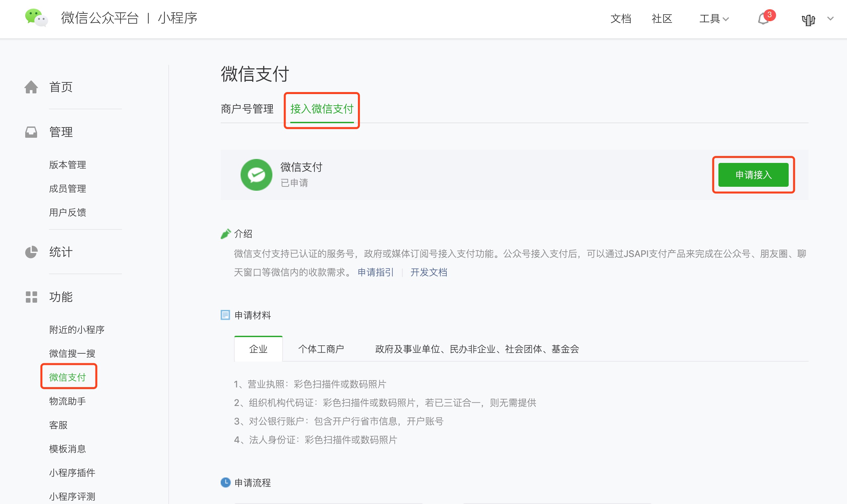Open the 文档 top menu link
Image resolution: width=847 pixels, height=504 pixels.
pyautogui.click(x=621, y=19)
